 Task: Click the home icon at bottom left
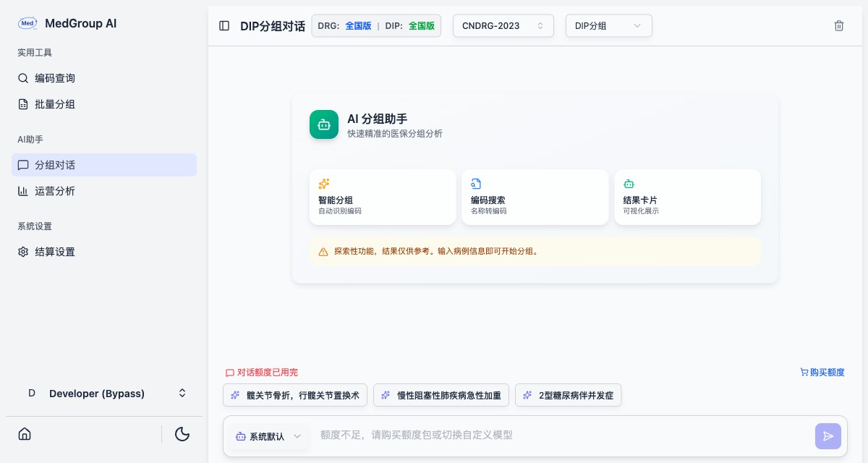coord(25,434)
